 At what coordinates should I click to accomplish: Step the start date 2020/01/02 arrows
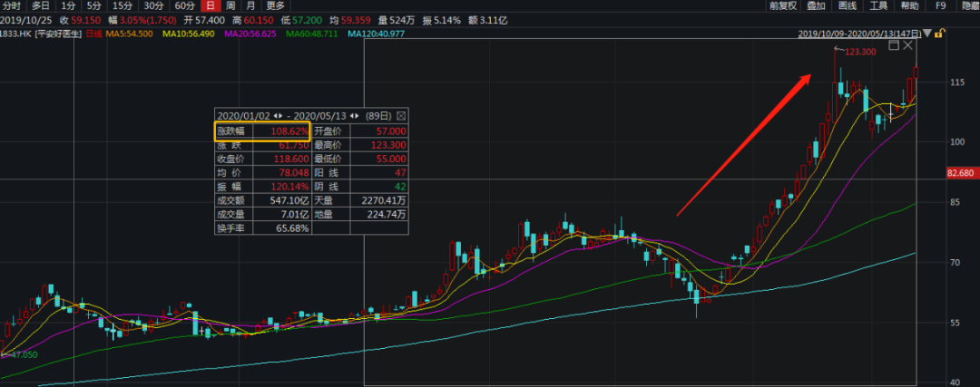click(278, 116)
